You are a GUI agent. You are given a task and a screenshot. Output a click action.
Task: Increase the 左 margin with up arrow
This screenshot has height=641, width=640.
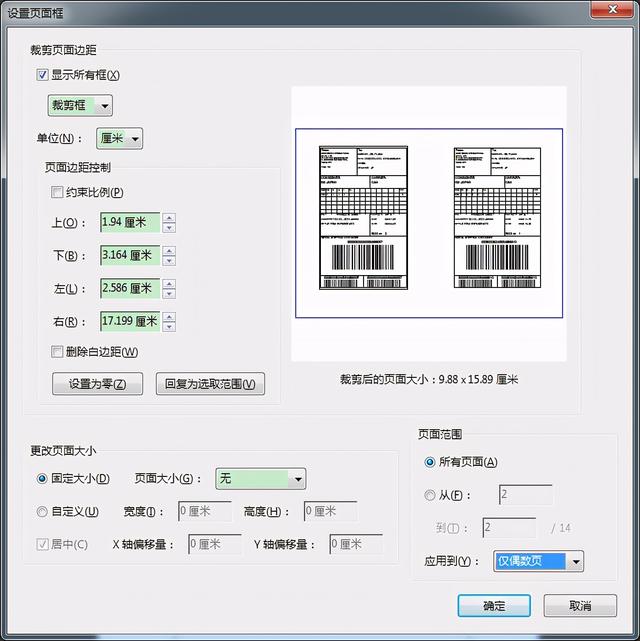(x=169, y=284)
